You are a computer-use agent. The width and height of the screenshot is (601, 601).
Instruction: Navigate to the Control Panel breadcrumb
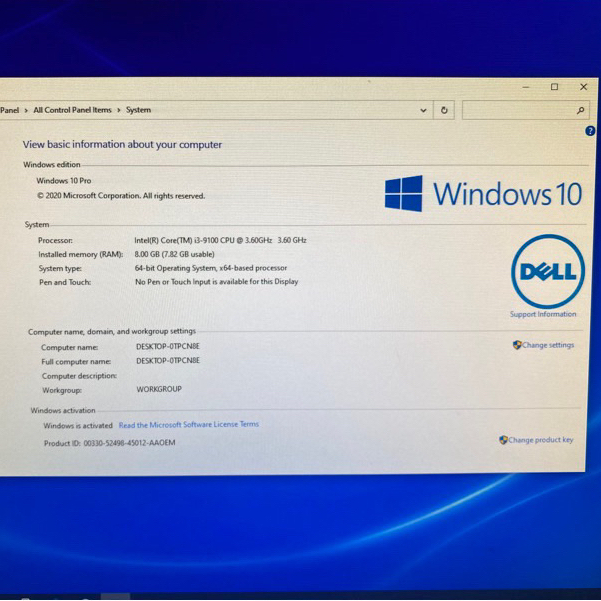click(9, 110)
